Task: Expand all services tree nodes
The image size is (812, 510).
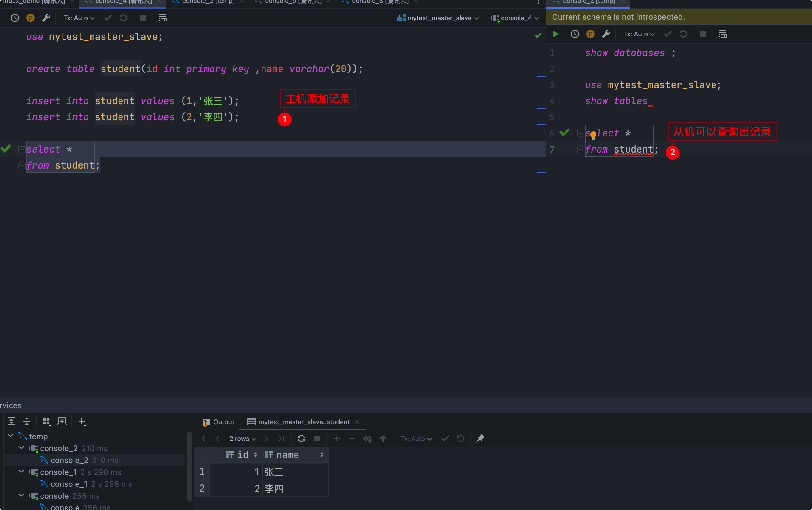Action: (11, 421)
